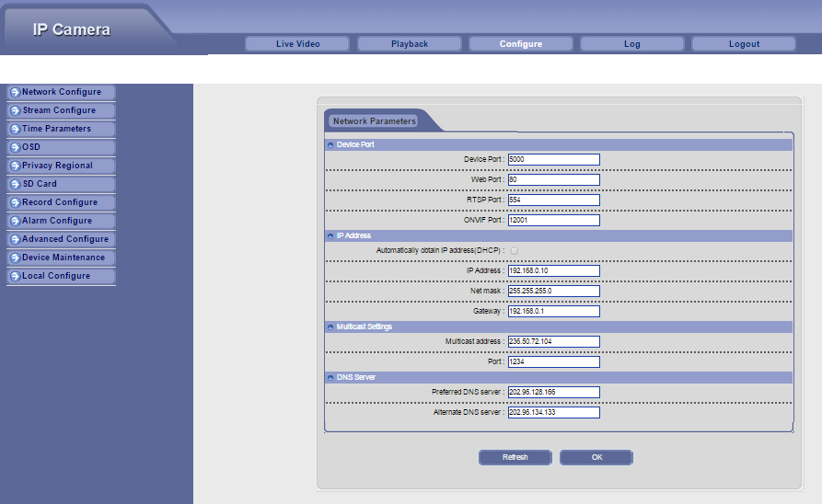Click the IP Address field showing 192.168.0.10
The width and height of the screenshot is (822, 504).
click(553, 271)
